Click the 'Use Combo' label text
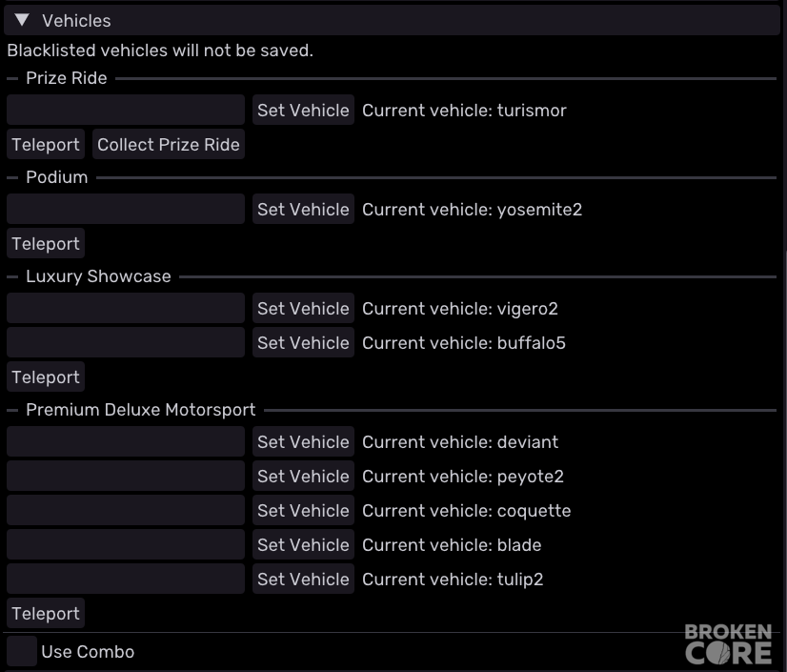Image resolution: width=787 pixels, height=672 pixels. point(88,652)
